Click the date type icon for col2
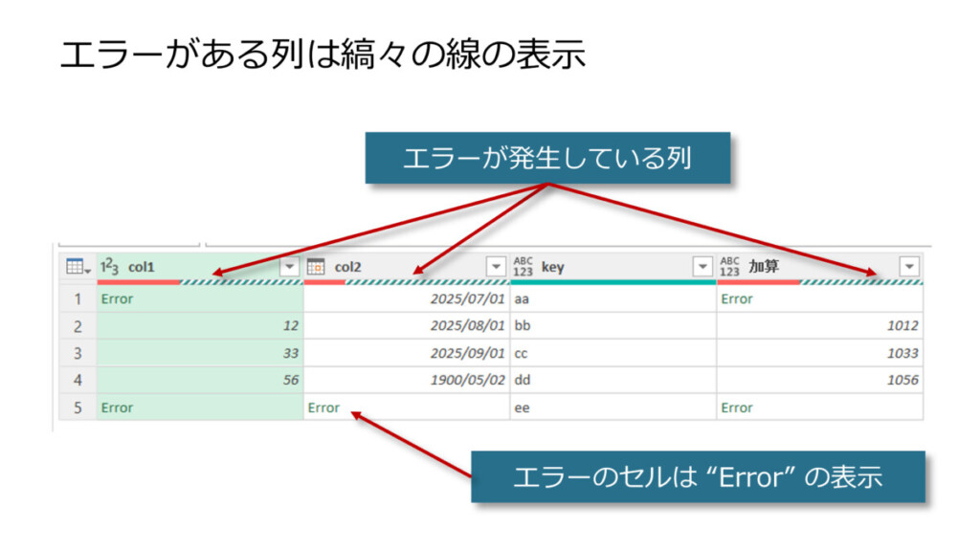The width and height of the screenshot is (980, 551). point(316,267)
